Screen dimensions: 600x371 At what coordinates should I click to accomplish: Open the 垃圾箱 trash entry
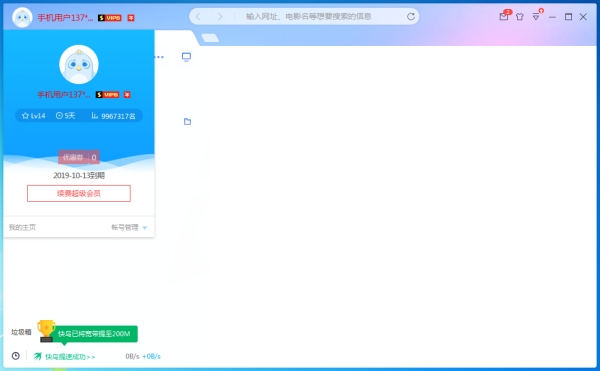[21, 332]
